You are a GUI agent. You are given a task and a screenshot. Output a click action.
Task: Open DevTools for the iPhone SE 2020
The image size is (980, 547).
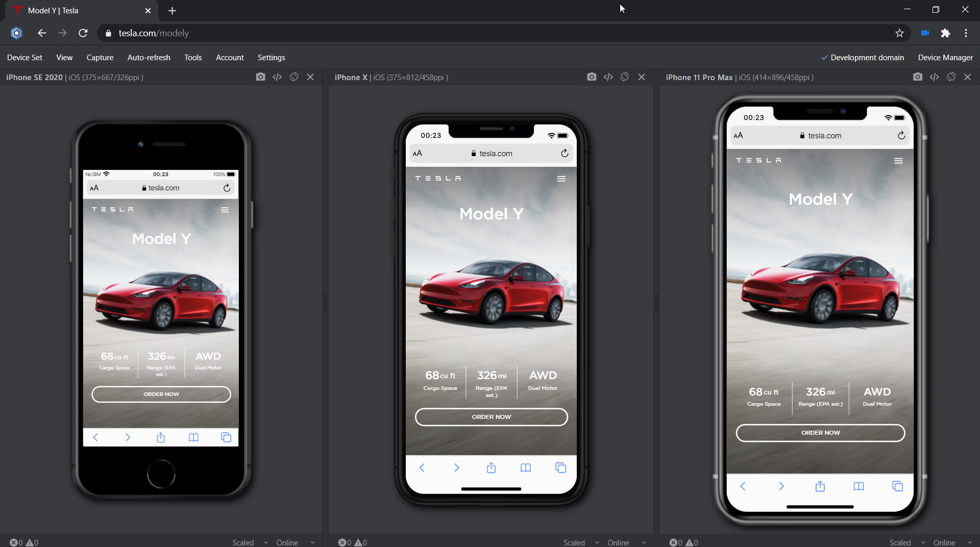[x=277, y=77]
